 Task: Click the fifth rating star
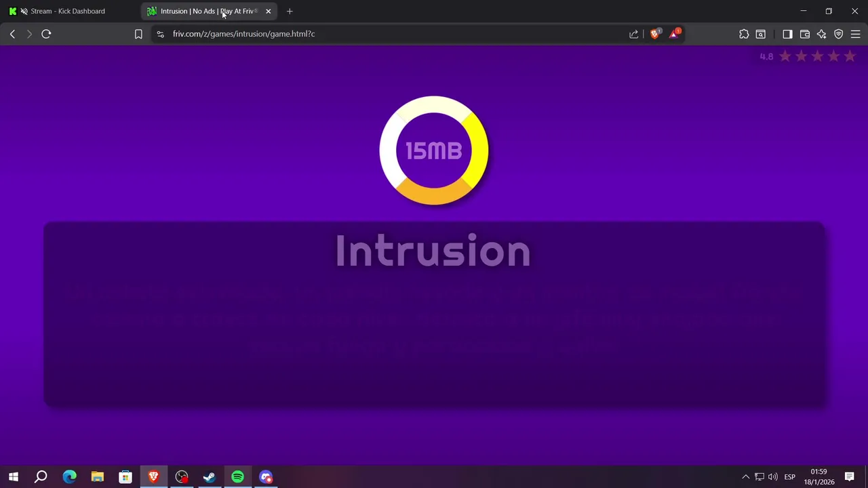850,56
